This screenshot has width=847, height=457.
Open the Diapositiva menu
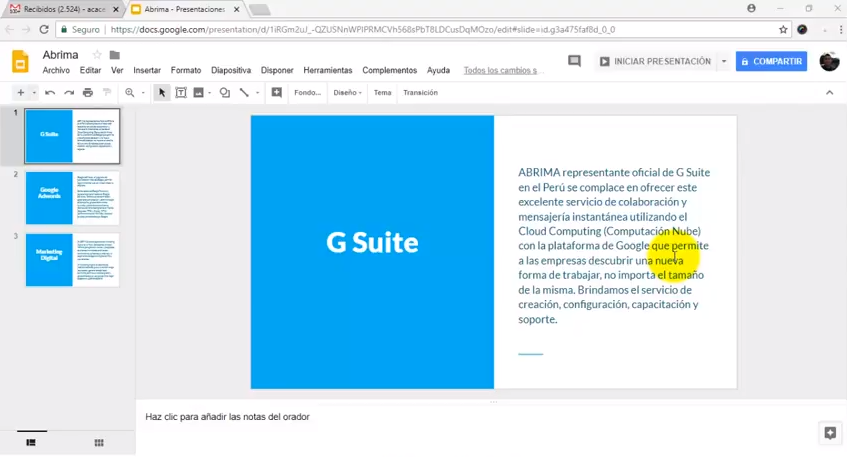[231, 70]
